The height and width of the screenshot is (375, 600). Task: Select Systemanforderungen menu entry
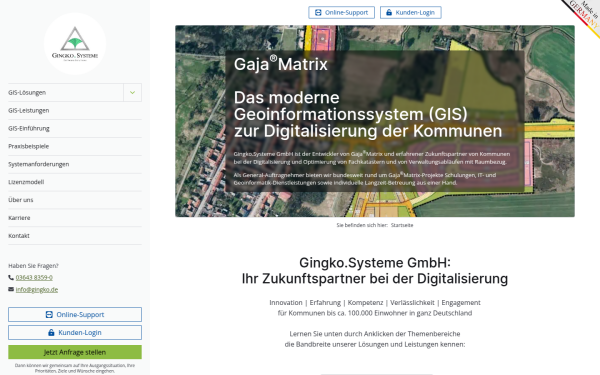tap(75, 164)
